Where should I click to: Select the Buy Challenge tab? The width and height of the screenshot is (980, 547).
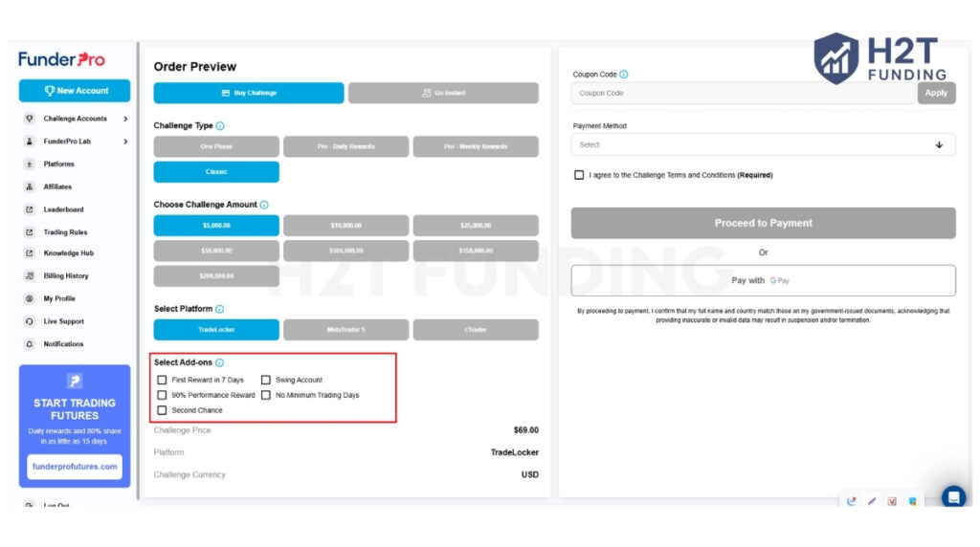coord(249,93)
